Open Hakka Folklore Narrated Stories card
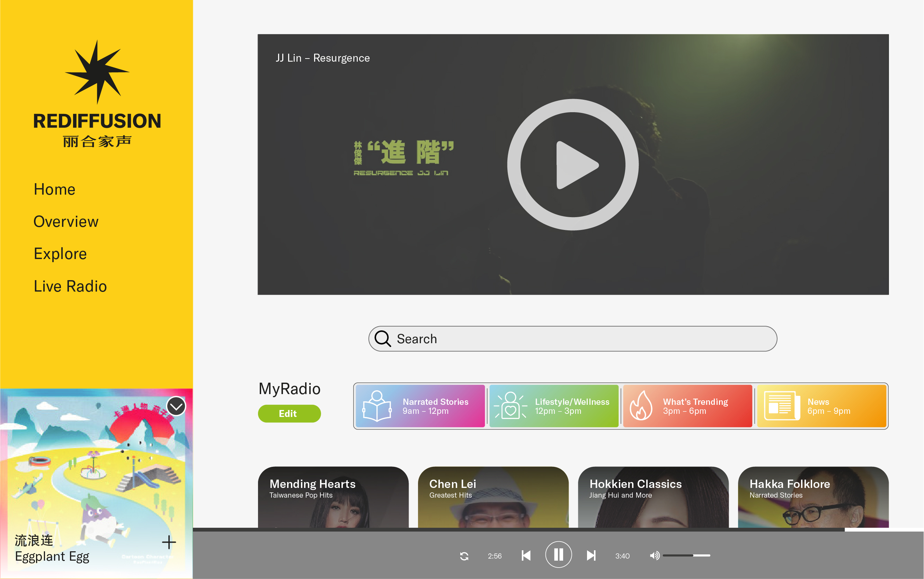 click(x=813, y=497)
